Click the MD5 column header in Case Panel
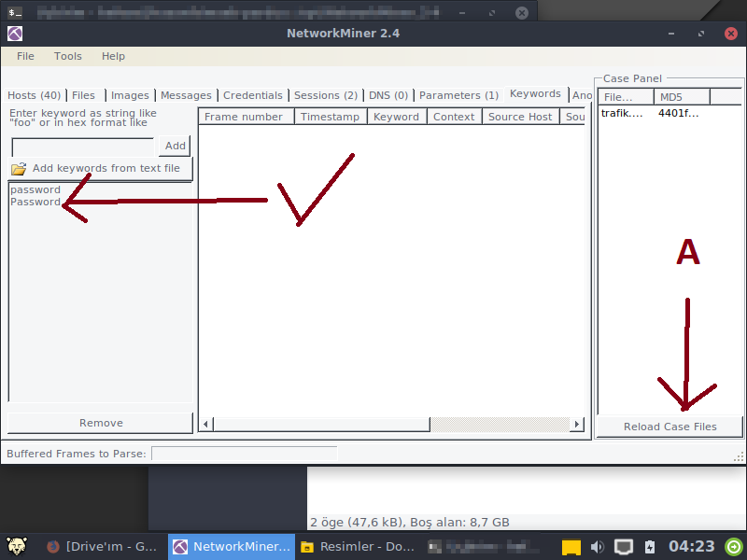The image size is (747, 560). 682,97
